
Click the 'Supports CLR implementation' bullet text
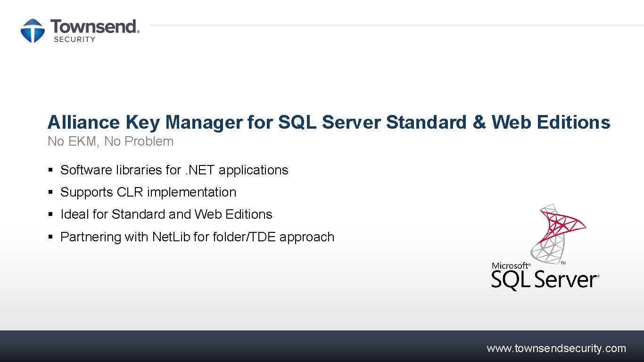[148, 192]
